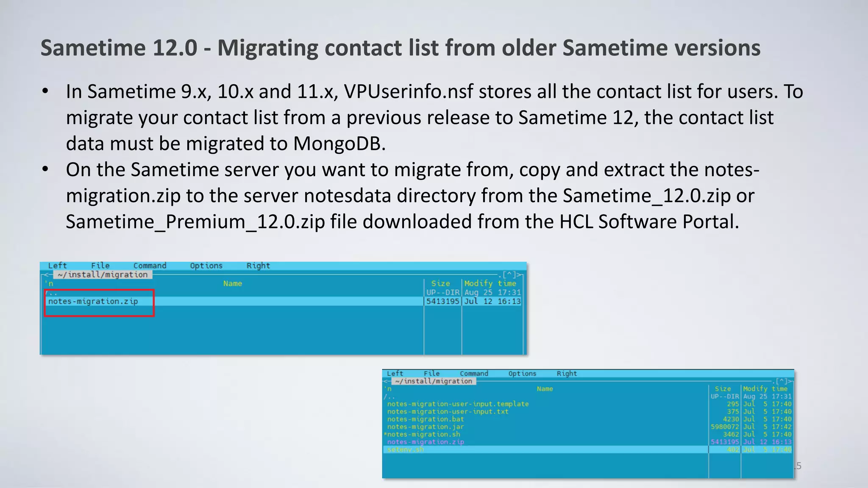Open the File menu in the extracted-files panel
Image resolution: width=868 pixels, height=488 pixels.
(x=432, y=373)
